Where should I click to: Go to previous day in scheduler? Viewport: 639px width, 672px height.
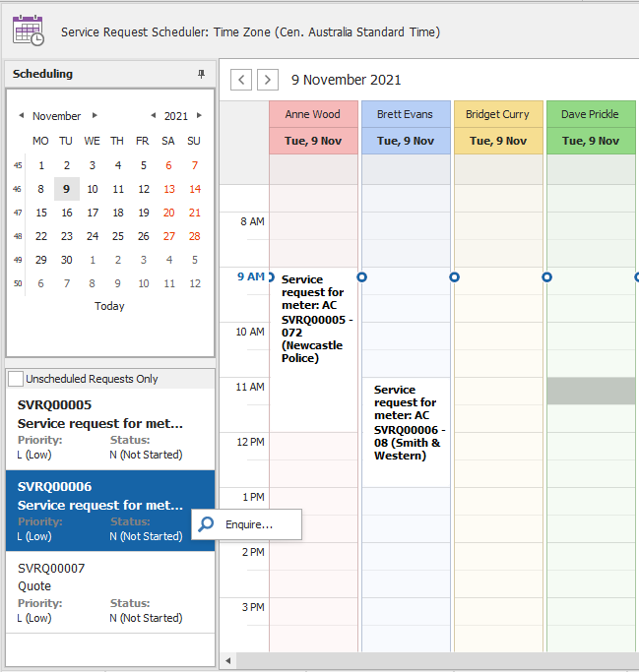pyautogui.click(x=241, y=80)
